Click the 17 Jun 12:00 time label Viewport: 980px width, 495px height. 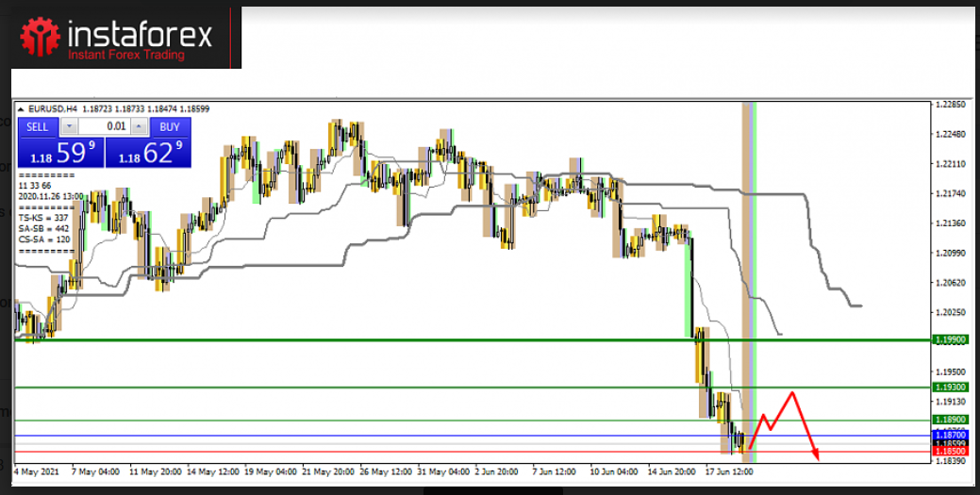728,470
